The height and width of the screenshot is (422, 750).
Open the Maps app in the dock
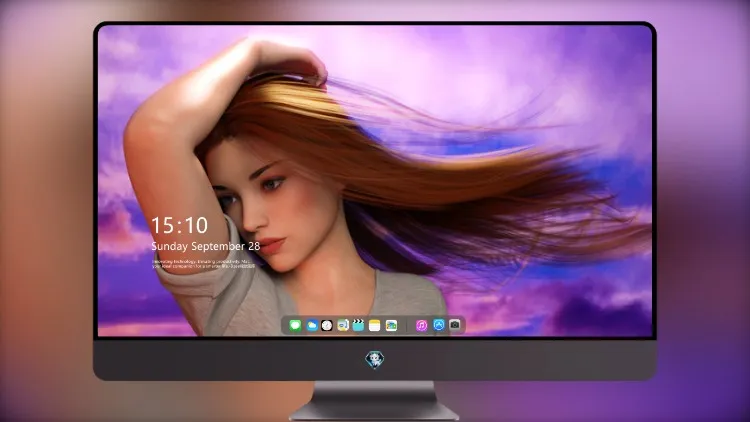(343, 325)
